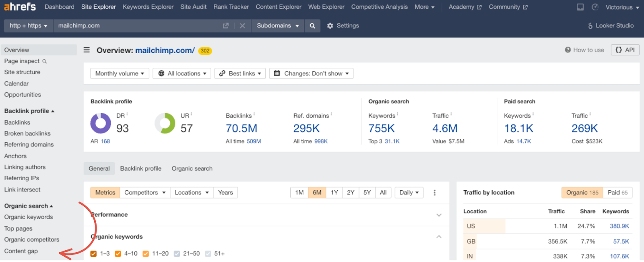This screenshot has width=644, height=262.
Task: Click the 295K referring domains figure
Action: click(x=306, y=129)
